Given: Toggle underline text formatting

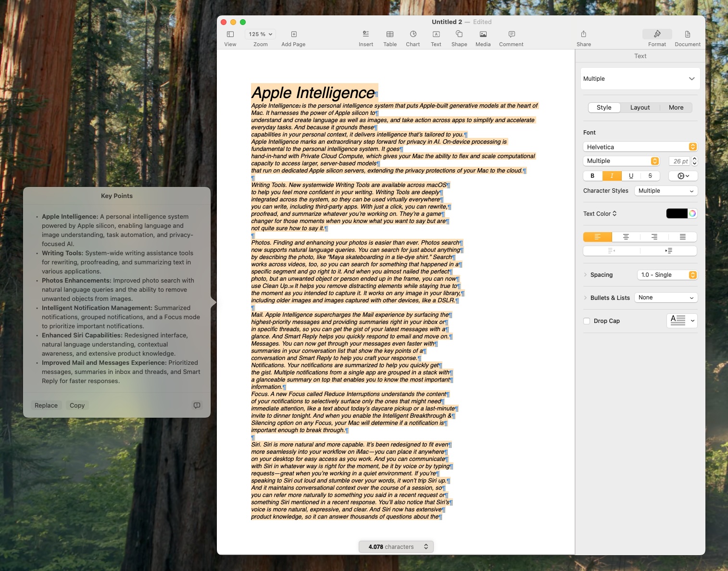Looking at the screenshot, I should 631,176.
